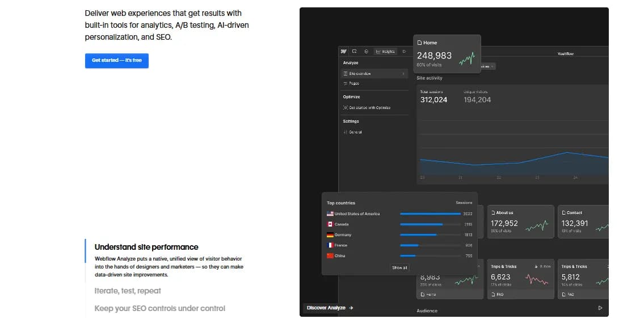This screenshot has height=327, width=644.
Task: Click the France sessions progress bar
Action: [431, 245]
